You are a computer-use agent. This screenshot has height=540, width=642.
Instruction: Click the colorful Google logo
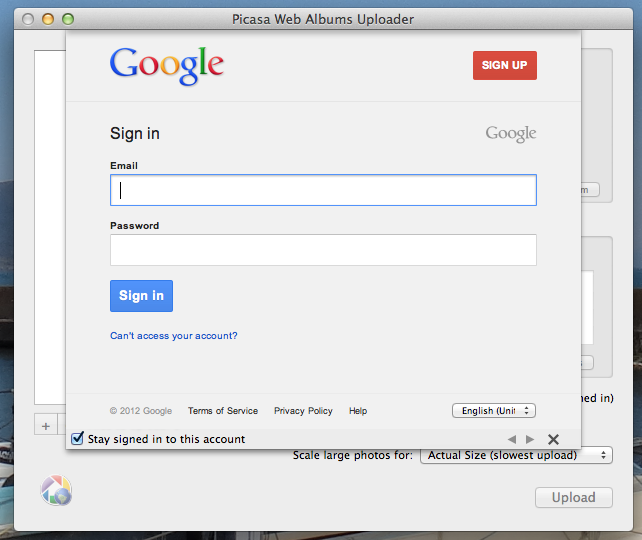(167, 66)
